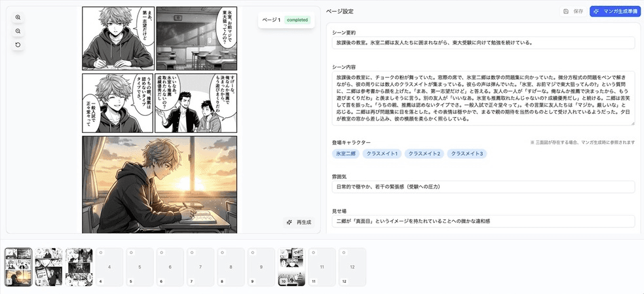The image size is (644, 294).
Task: Open page 10 thumbnail in the filmstrip
Action: coord(292,267)
